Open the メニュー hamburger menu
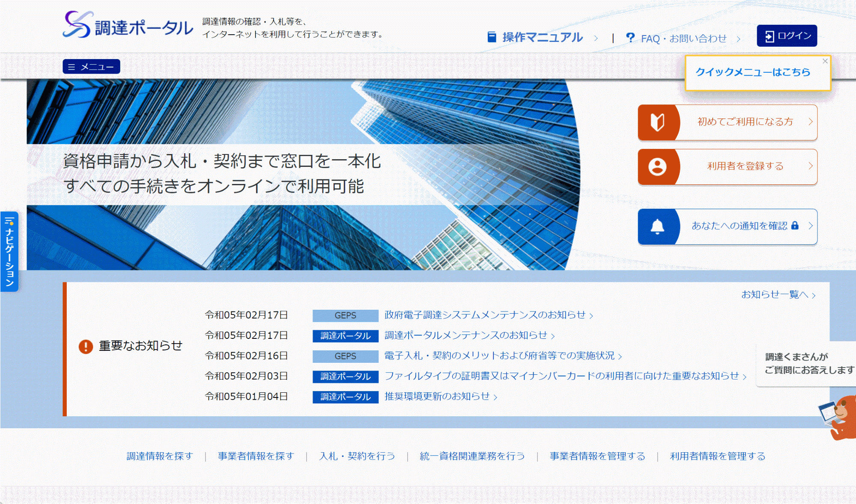Image resolution: width=856 pixels, height=504 pixels. tap(91, 66)
